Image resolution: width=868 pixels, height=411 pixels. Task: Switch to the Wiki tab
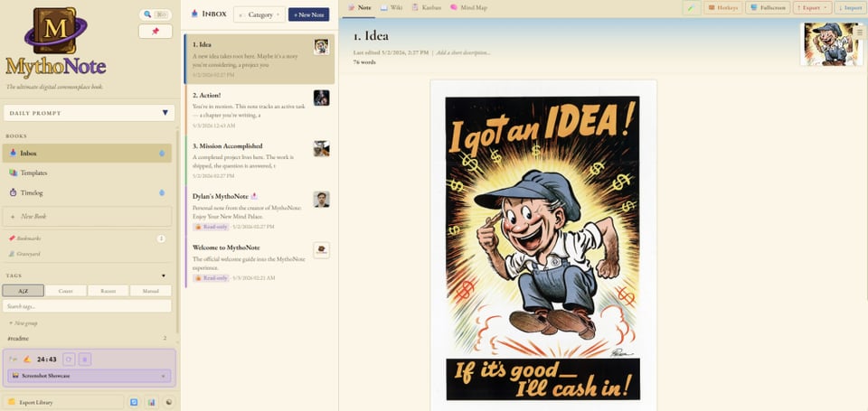[x=392, y=8]
